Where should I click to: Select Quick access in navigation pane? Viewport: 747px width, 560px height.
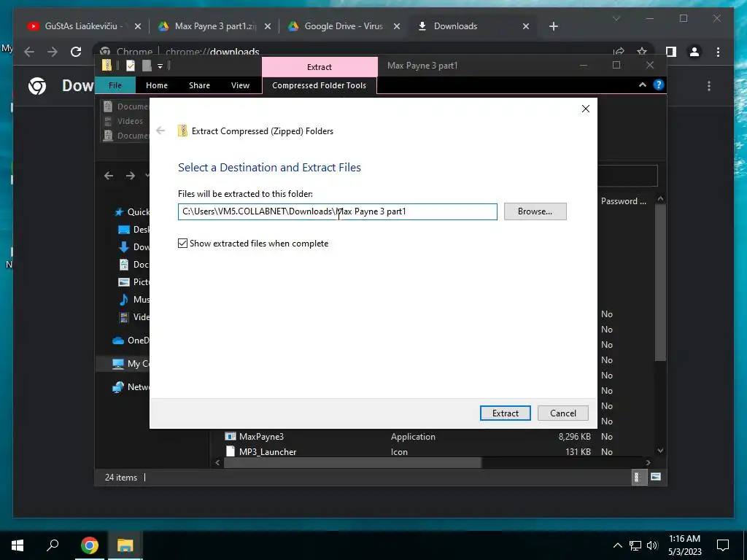click(131, 212)
